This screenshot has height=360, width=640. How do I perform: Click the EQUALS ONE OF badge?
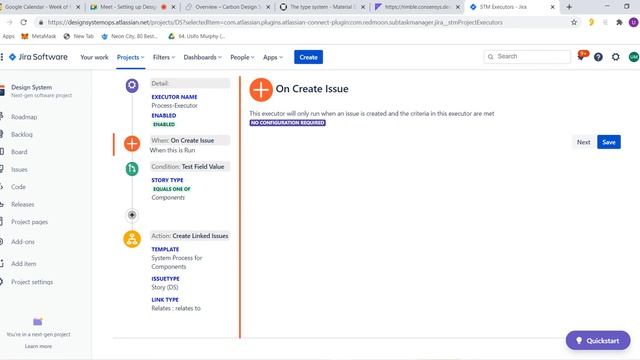point(172,189)
